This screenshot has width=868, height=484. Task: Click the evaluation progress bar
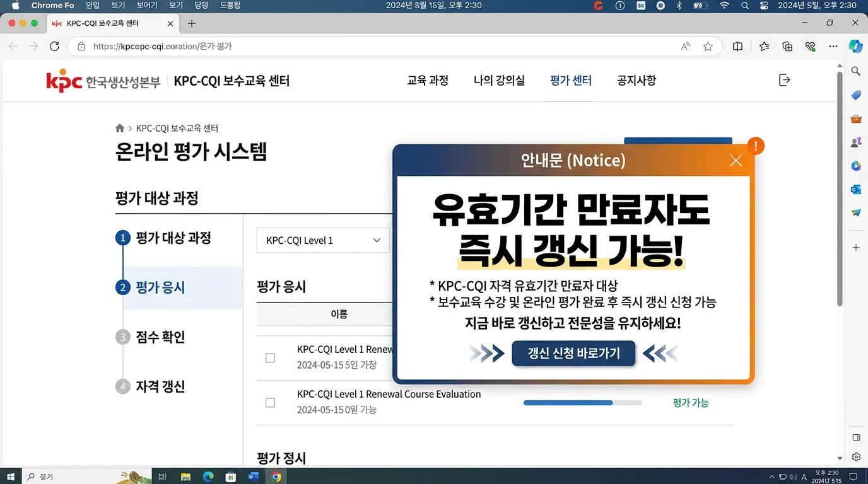[583, 403]
